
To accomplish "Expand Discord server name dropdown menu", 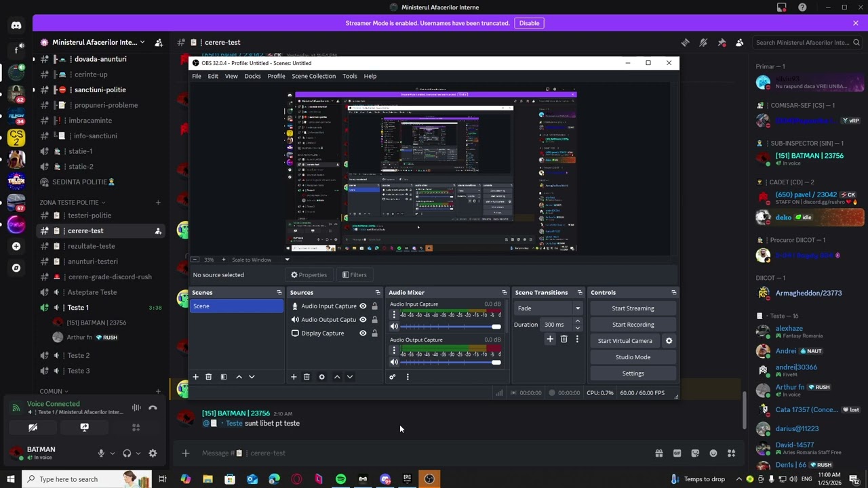I will click(x=142, y=42).
